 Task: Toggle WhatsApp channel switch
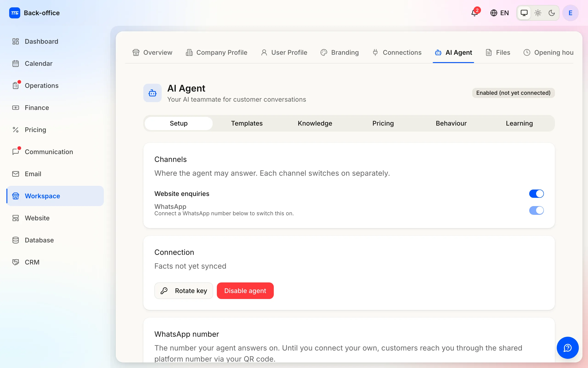coord(536,210)
